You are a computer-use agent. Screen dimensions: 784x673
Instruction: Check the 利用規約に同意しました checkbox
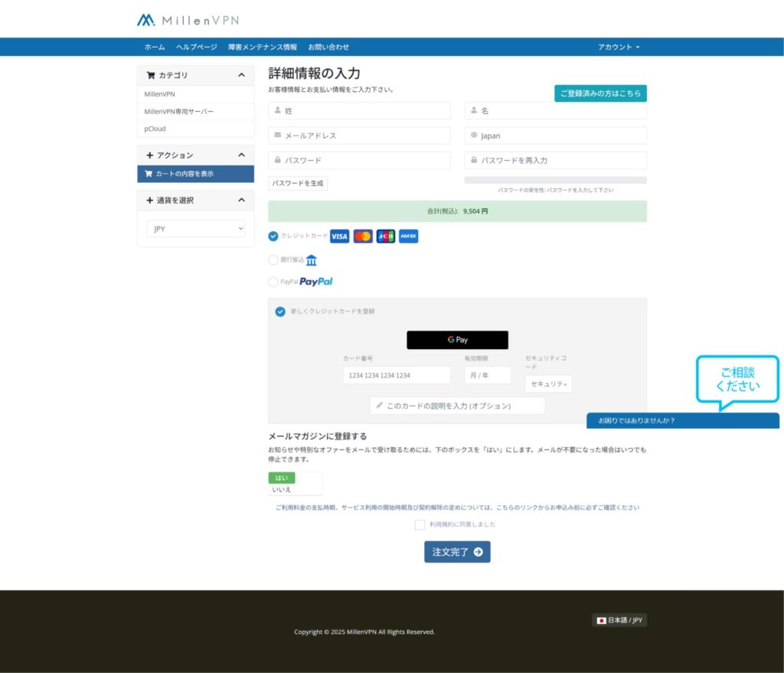(420, 524)
